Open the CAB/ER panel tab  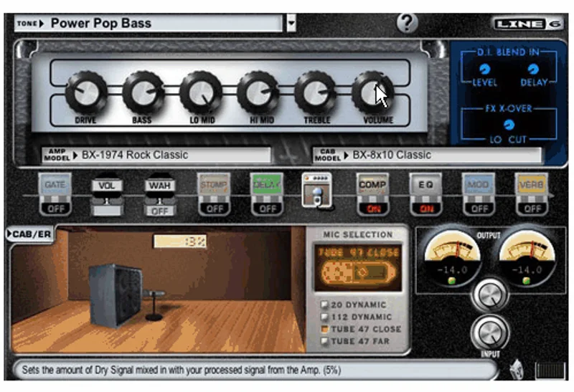pyautogui.click(x=29, y=234)
